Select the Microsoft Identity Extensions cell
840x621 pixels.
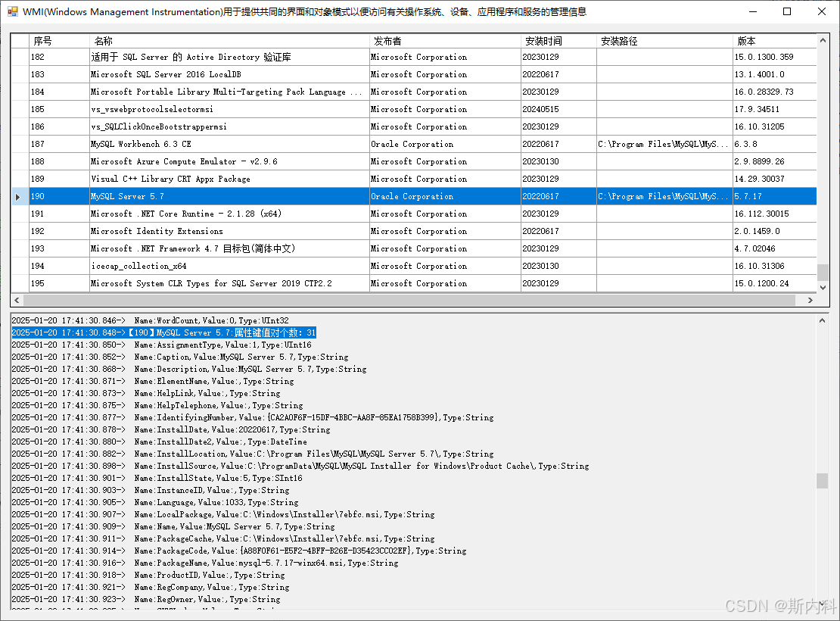pos(229,231)
